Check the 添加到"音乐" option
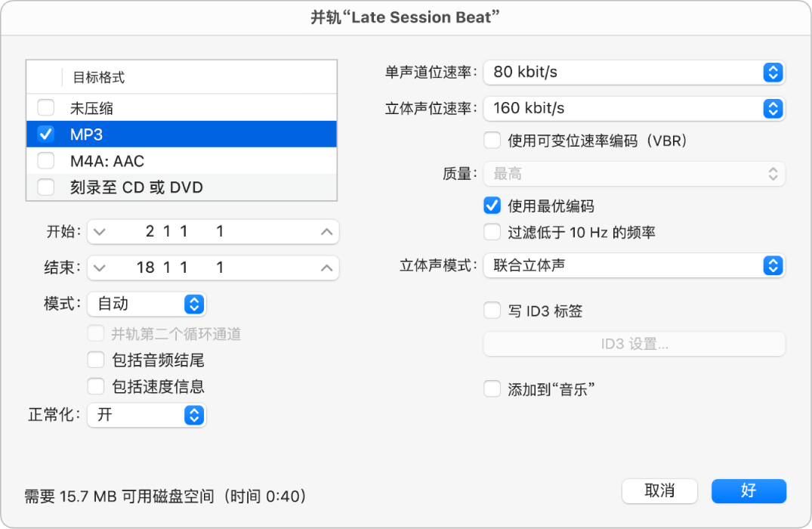Image resolution: width=812 pixels, height=529 pixels. point(492,389)
